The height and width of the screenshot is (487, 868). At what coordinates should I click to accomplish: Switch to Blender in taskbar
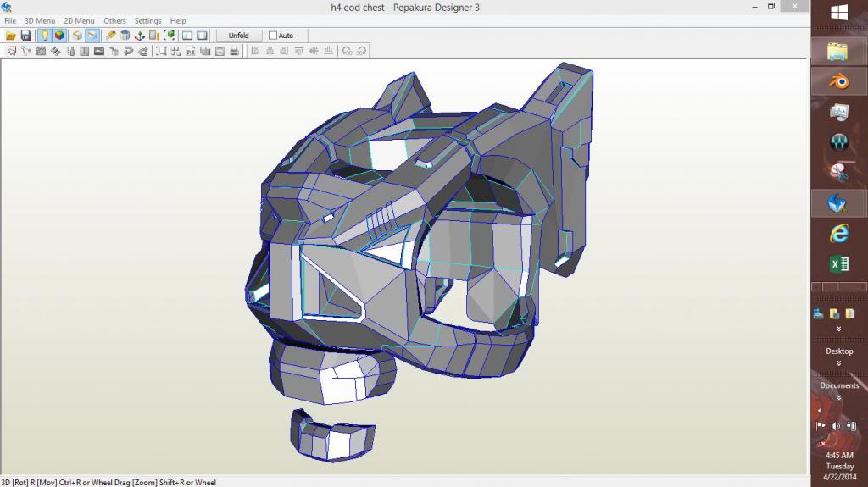[x=838, y=81]
